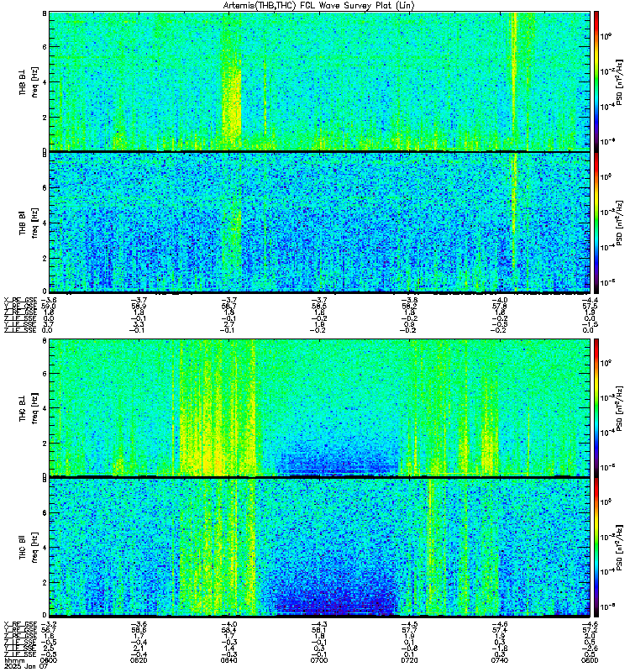The height and width of the screenshot is (672, 630).
Task: Click the 'X_RE_GSE' label under the THC panels
Action: (x=20, y=624)
